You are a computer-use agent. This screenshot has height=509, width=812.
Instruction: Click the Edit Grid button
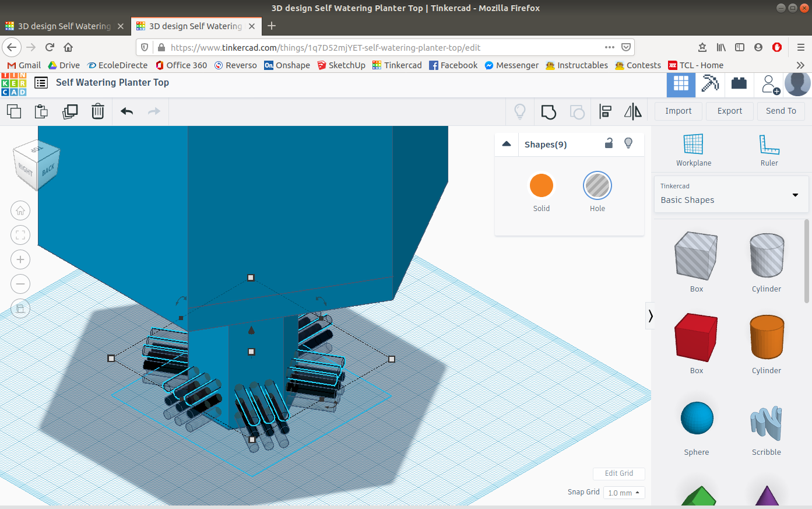click(618, 473)
